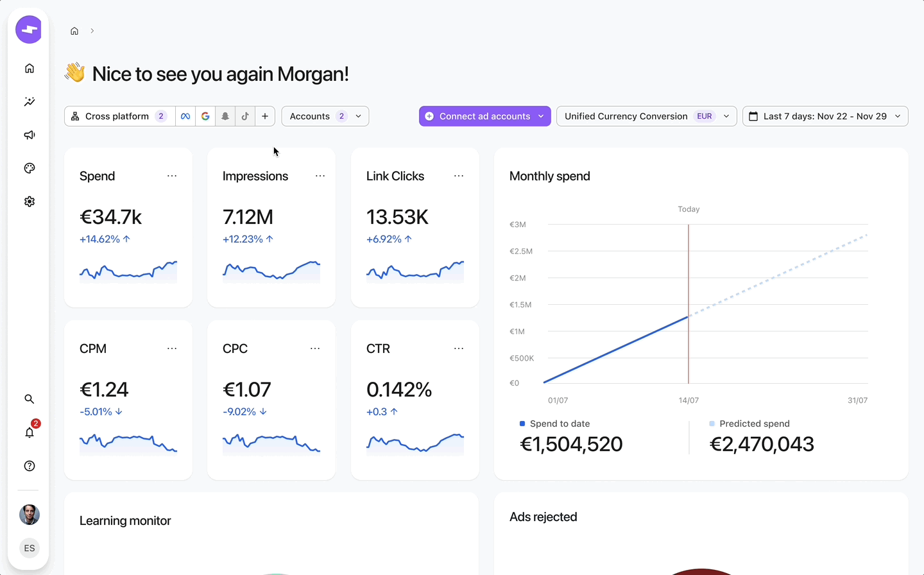The width and height of the screenshot is (924, 575).
Task: Click the €1,504,520 spend to date figure
Action: (x=571, y=444)
